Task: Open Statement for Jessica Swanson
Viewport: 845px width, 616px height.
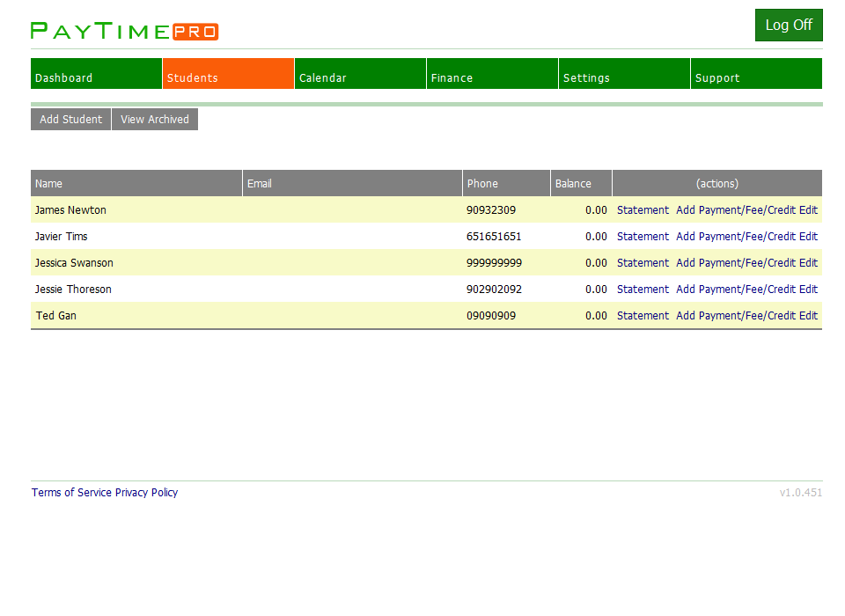Action: 643,263
